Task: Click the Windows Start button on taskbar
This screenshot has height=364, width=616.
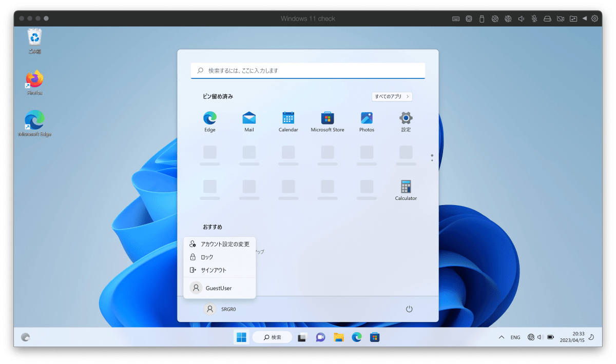Action: click(x=241, y=337)
